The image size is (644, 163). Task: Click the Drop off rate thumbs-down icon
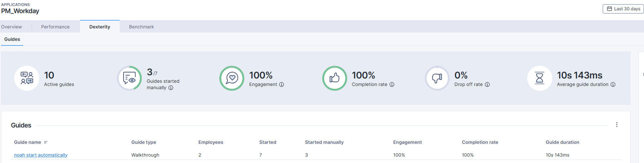click(x=437, y=78)
